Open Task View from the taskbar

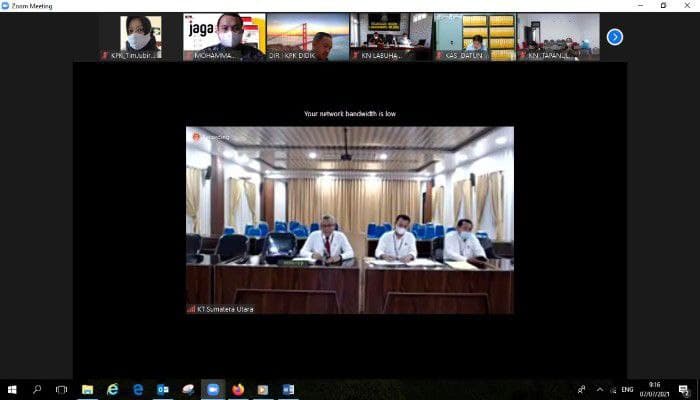pos(62,390)
